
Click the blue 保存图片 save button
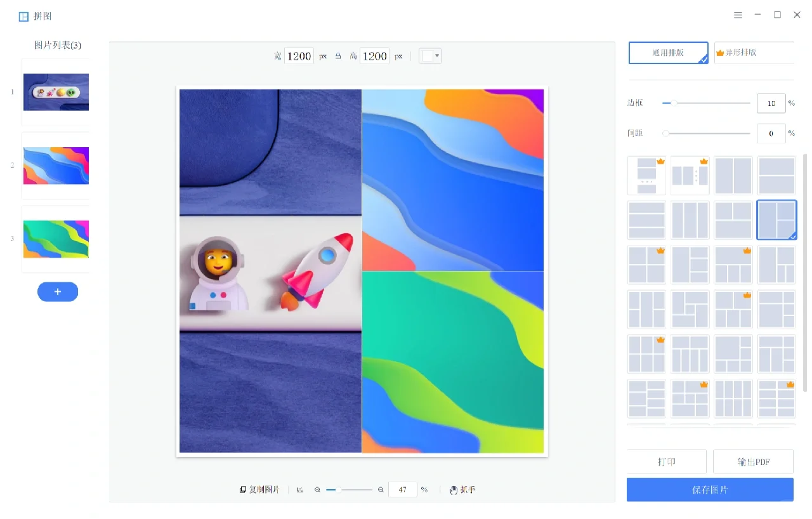(710, 489)
